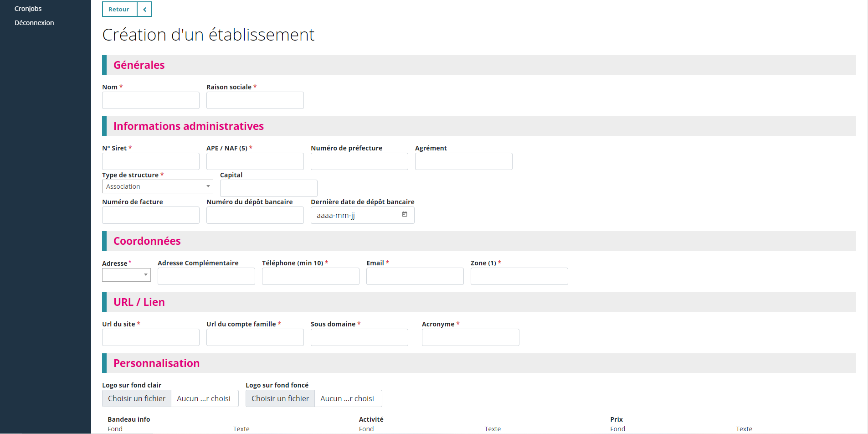Open the Cronjobs sidebar menu item

[x=28, y=9]
